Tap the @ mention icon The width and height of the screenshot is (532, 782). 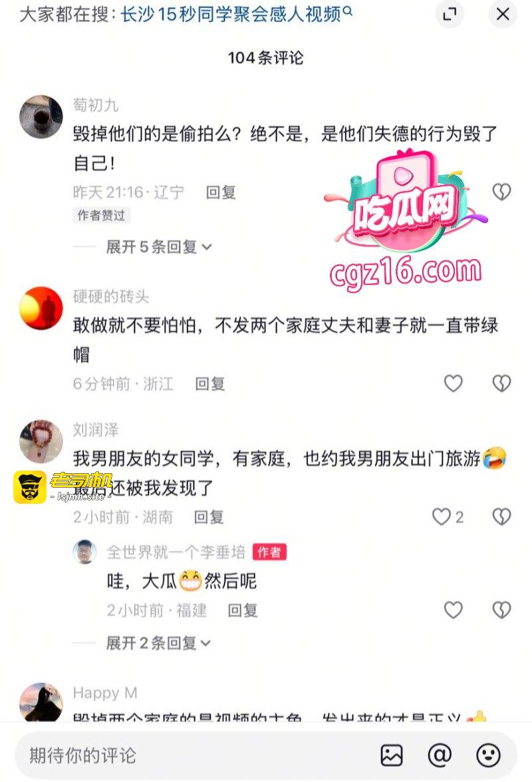coord(440,755)
